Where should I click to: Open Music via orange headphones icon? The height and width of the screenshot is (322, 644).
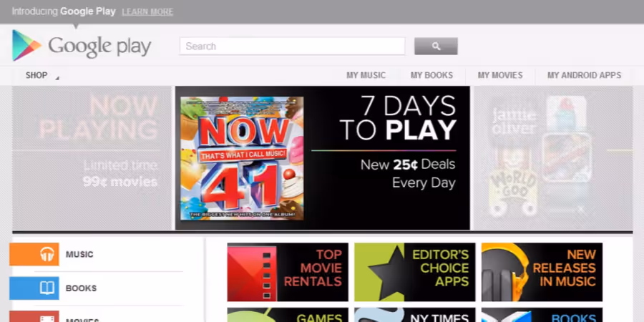point(34,254)
